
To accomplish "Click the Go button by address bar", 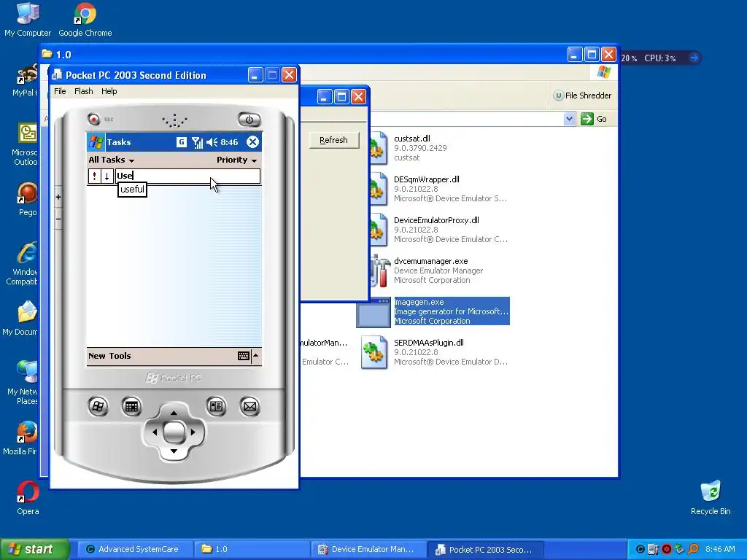I will [594, 119].
